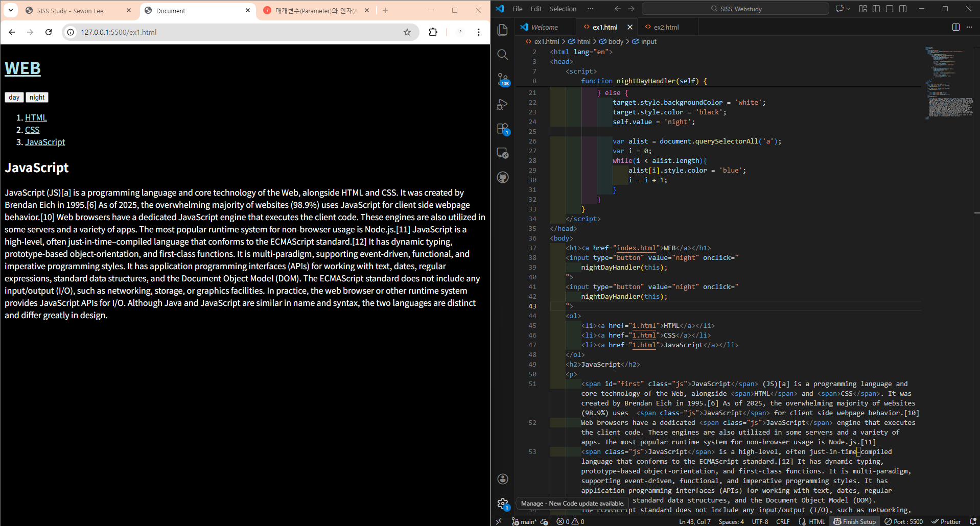Open the Search view in activity bar

click(x=503, y=55)
